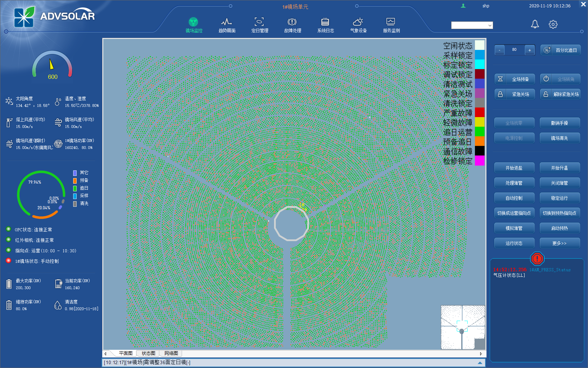Open the 气象设备 weather equipment icon

(x=358, y=22)
